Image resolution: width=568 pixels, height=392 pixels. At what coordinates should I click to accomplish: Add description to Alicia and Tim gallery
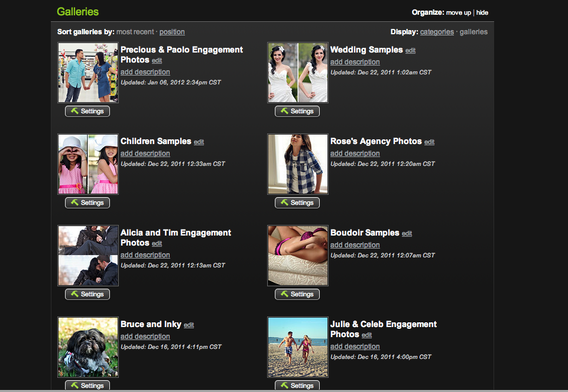[145, 255]
